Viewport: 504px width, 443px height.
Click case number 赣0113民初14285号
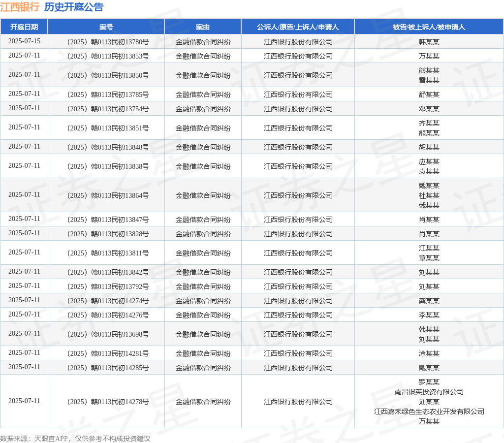point(108,368)
